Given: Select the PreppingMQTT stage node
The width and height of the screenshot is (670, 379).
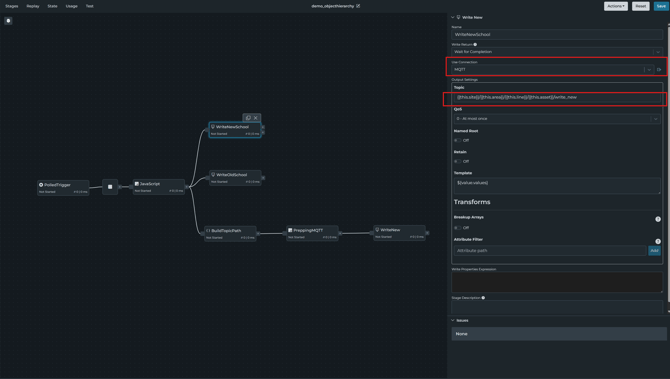Looking at the screenshot, I should pyautogui.click(x=312, y=233).
